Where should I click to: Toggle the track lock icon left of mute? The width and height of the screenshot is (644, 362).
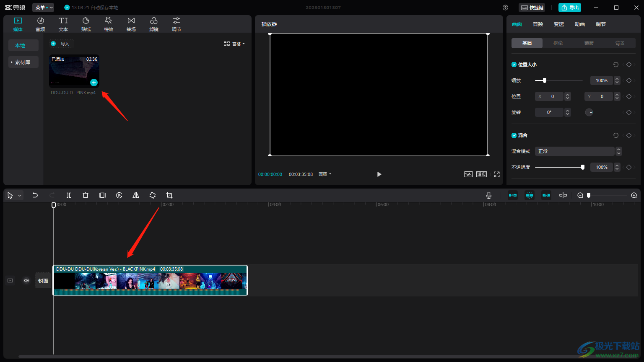pos(10,281)
